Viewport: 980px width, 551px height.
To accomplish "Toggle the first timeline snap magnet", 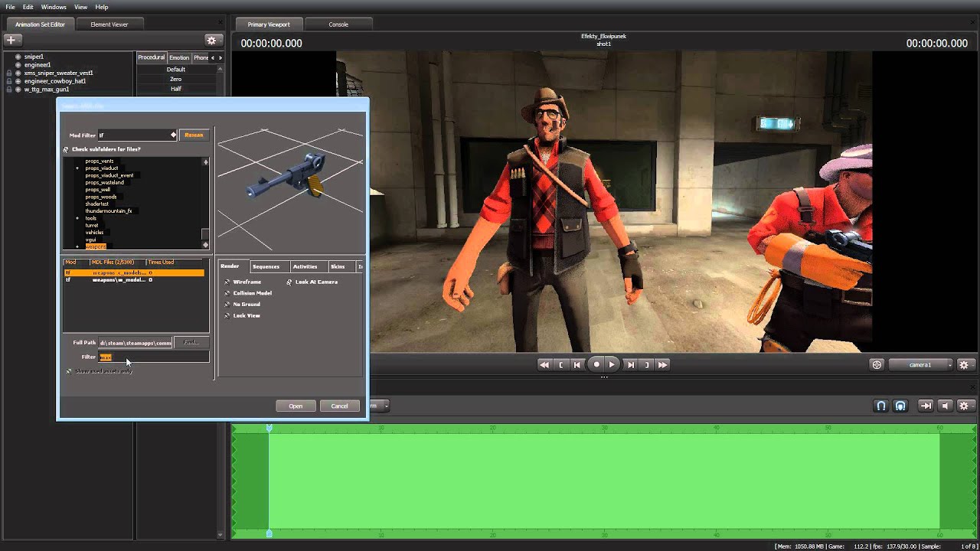I will click(881, 406).
